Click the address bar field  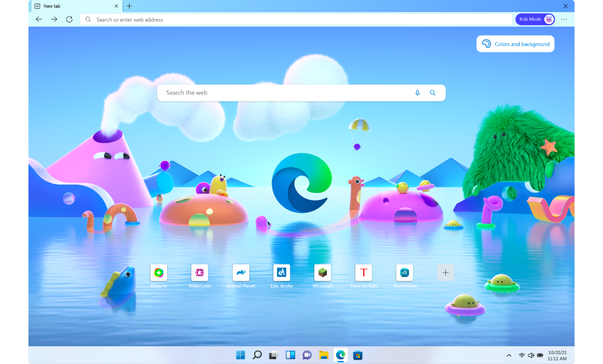pyautogui.click(x=296, y=19)
